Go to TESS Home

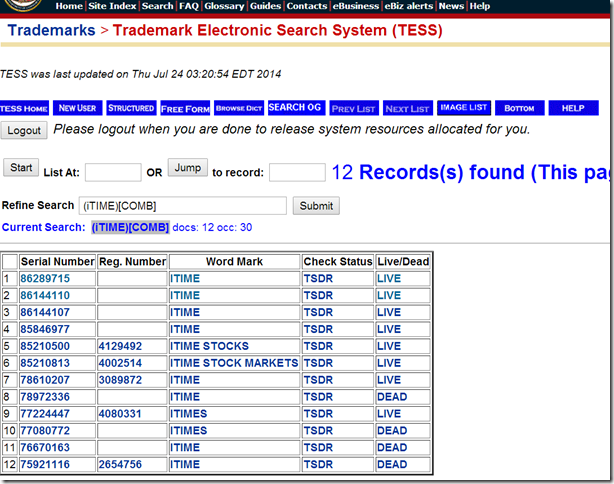pos(24,108)
